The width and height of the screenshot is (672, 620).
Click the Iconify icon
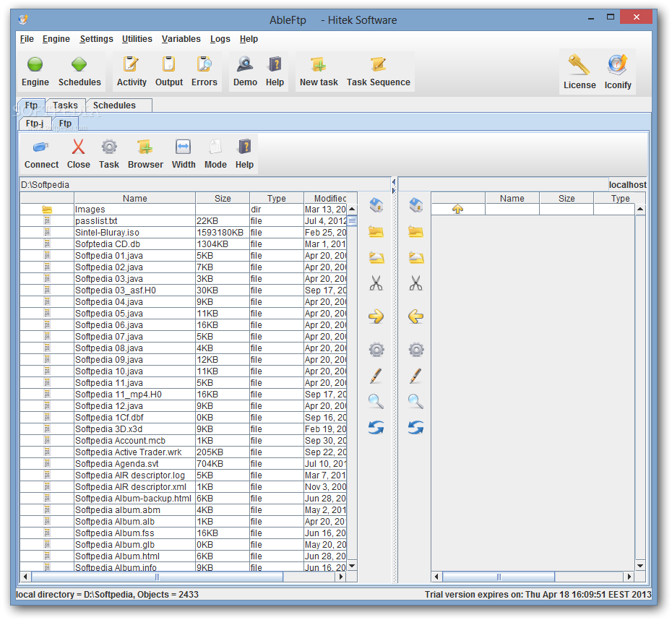pos(618,65)
